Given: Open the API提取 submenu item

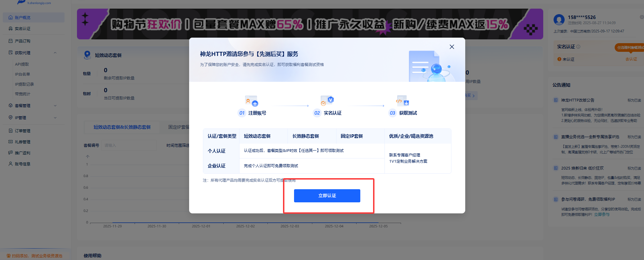Looking at the screenshot, I should coord(22,64).
